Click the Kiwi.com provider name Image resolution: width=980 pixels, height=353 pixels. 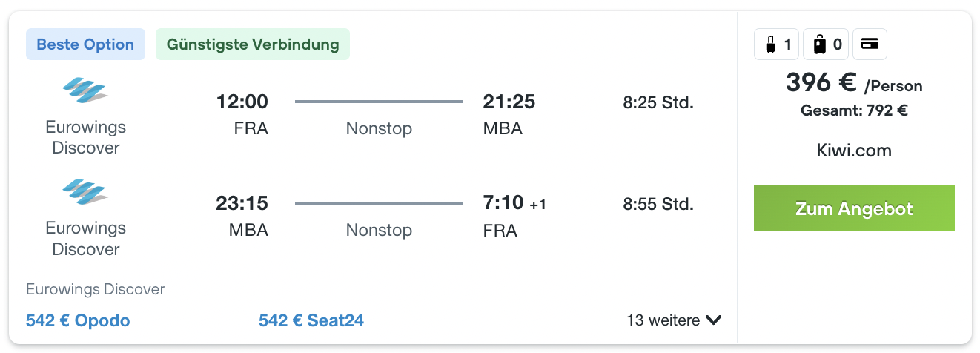tap(854, 151)
